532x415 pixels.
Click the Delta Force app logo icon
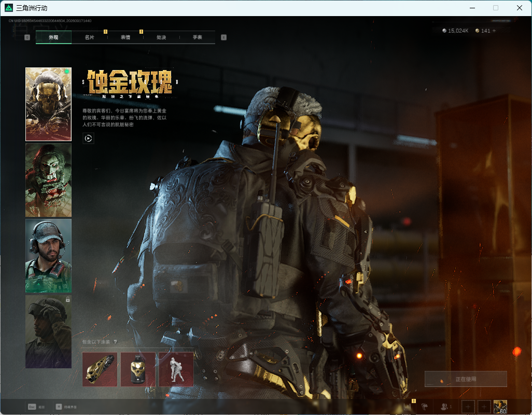point(9,7)
